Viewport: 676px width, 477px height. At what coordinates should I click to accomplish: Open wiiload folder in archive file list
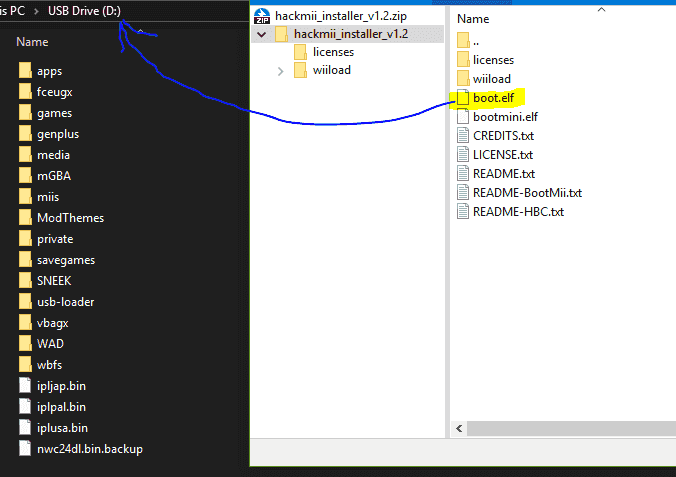(x=491, y=79)
